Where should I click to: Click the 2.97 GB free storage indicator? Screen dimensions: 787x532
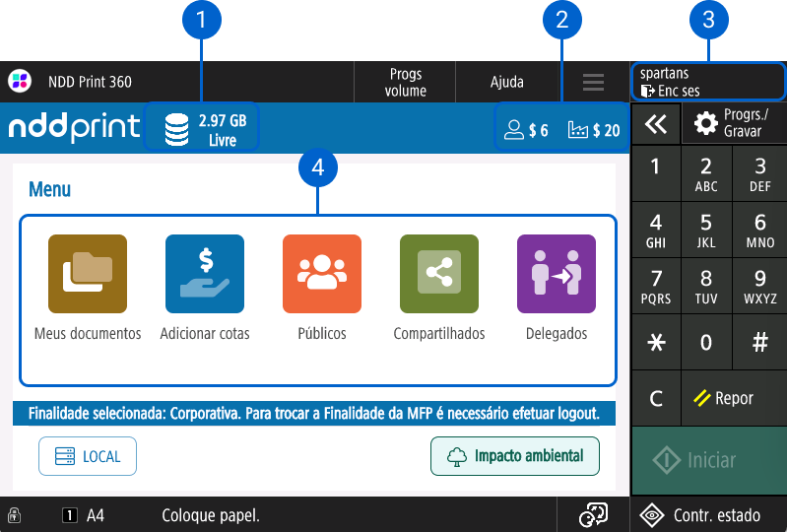(203, 129)
